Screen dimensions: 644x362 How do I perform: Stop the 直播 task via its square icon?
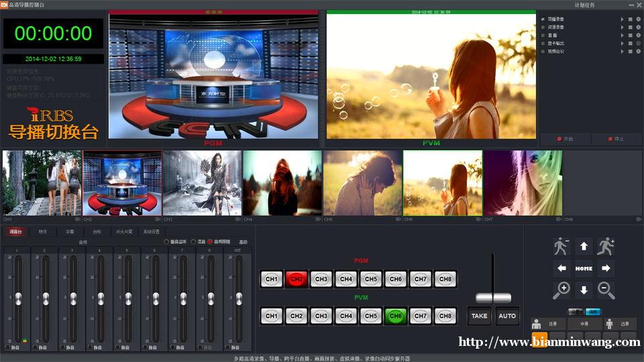631,36
